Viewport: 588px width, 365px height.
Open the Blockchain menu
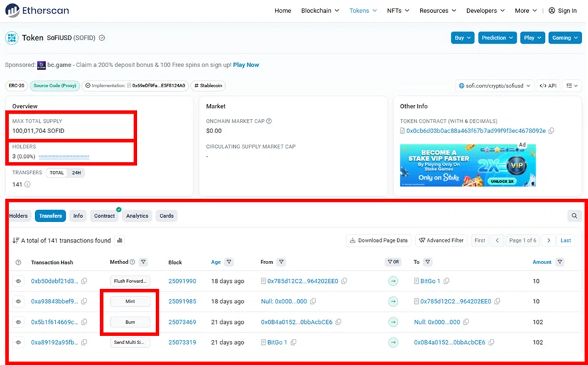click(320, 11)
